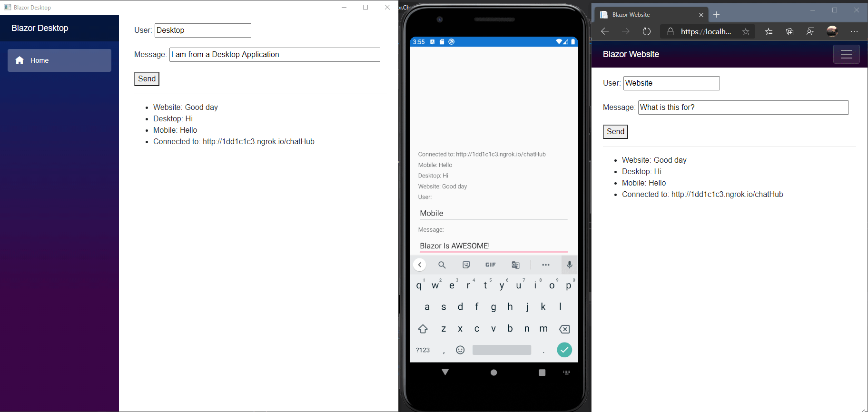This screenshot has width=868, height=412.
Task: Go forward in the browser
Action: (x=626, y=31)
